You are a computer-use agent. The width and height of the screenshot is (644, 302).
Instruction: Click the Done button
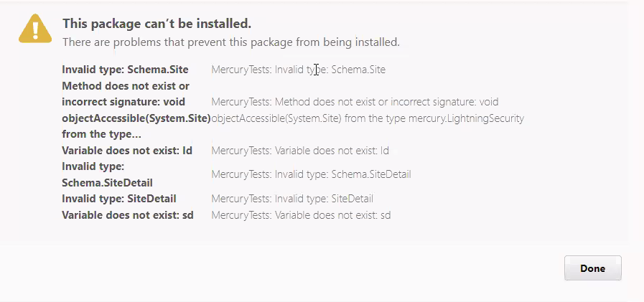click(592, 268)
